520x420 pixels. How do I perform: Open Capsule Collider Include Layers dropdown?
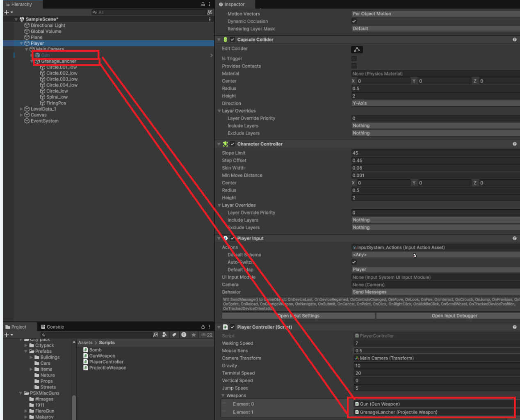click(436, 126)
